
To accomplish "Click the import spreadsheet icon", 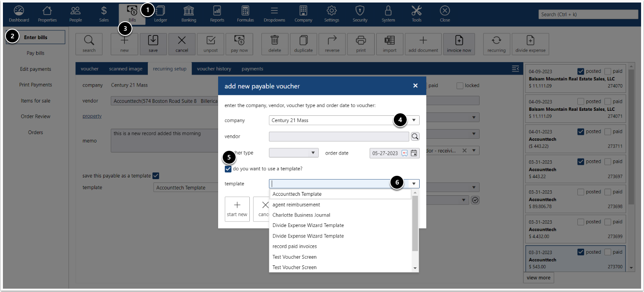I will 390,44.
